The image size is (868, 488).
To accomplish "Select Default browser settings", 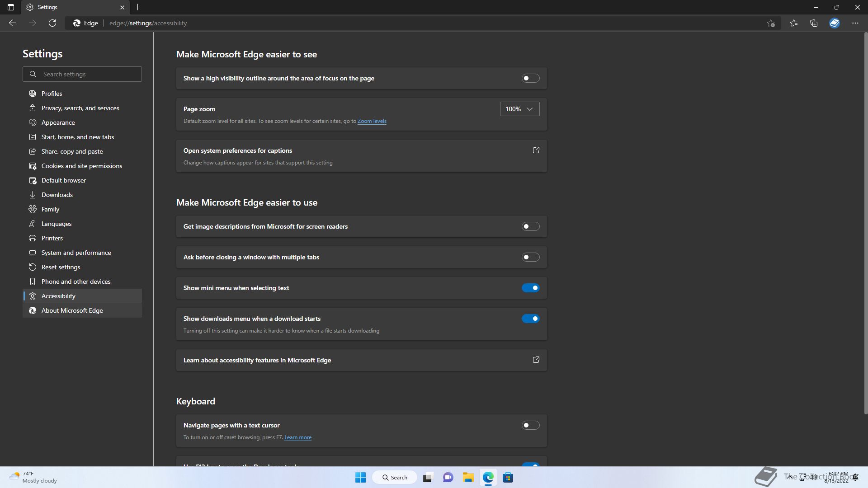I will pyautogui.click(x=82, y=180).
